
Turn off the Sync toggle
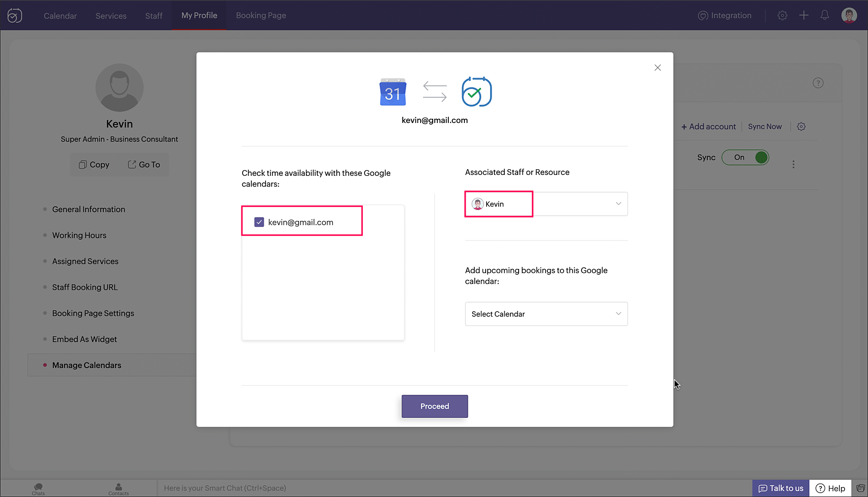(x=745, y=158)
